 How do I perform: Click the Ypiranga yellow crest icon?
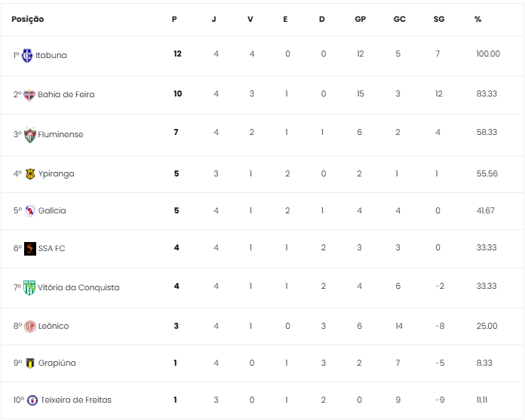[30, 174]
